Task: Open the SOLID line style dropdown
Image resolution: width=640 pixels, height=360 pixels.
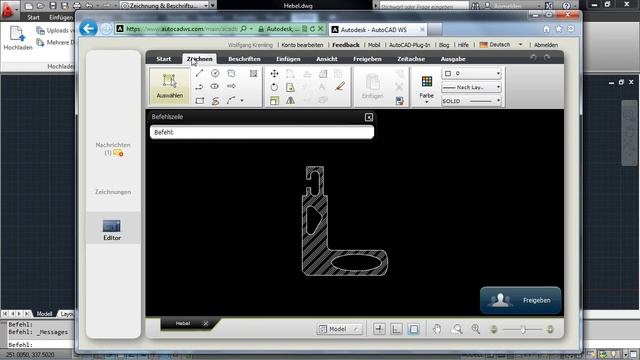Action: (x=471, y=101)
